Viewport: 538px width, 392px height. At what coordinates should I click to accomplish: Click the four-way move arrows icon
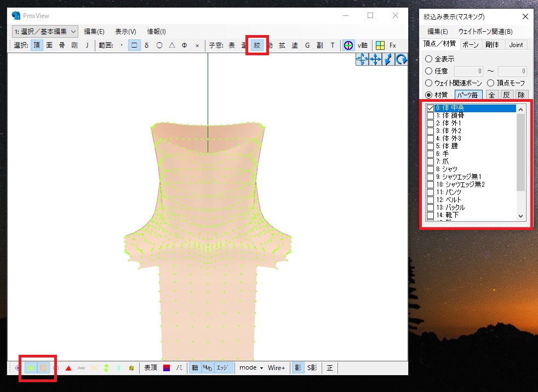(375, 59)
